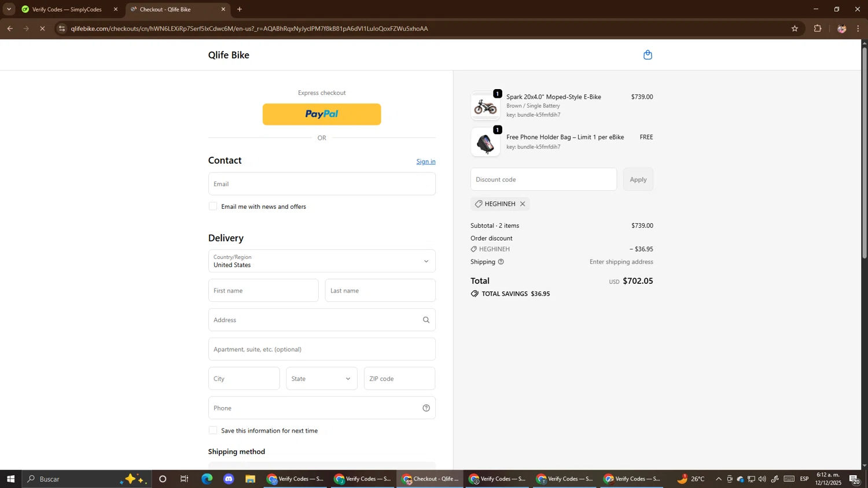Open the phone field help icon

click(426, 408)
